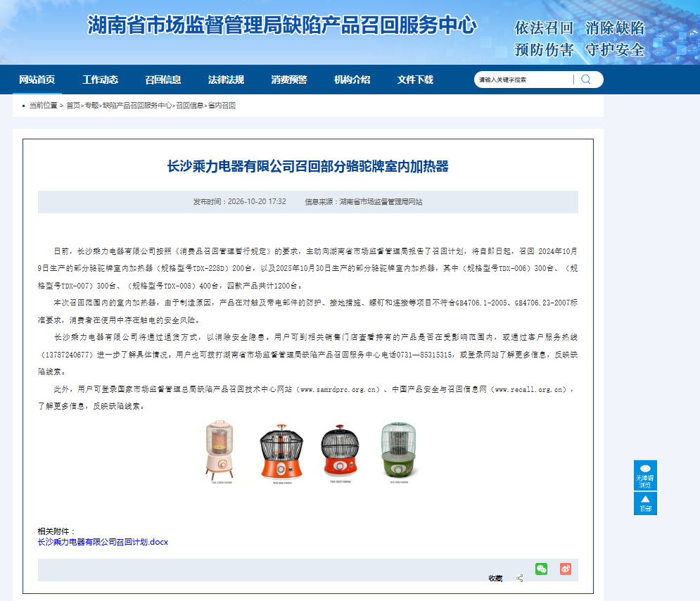Image resolution: width=700 pixels, height=601 pixels.
Task: Click the search magnifier icon
Action: pos(586,80)
